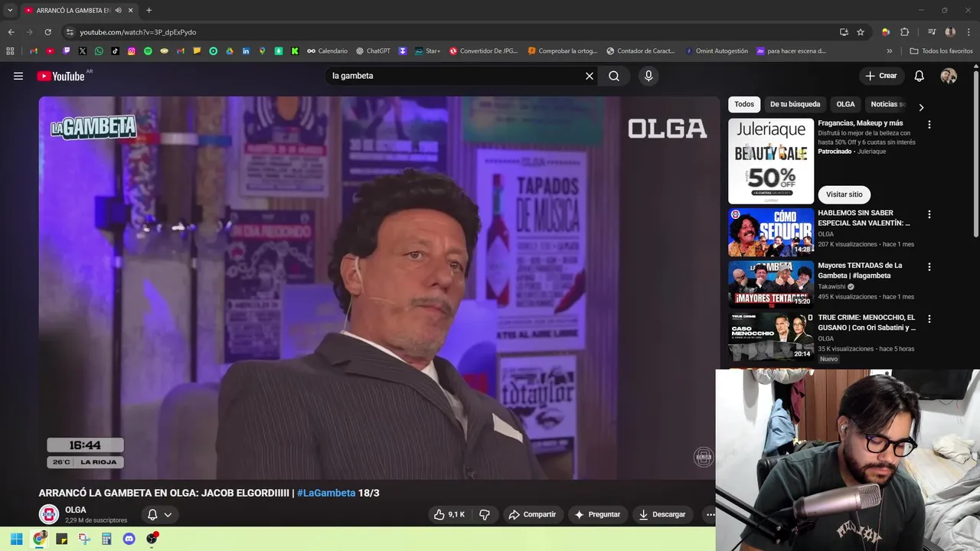Click the Descargar button

click(x=662, y=514)
